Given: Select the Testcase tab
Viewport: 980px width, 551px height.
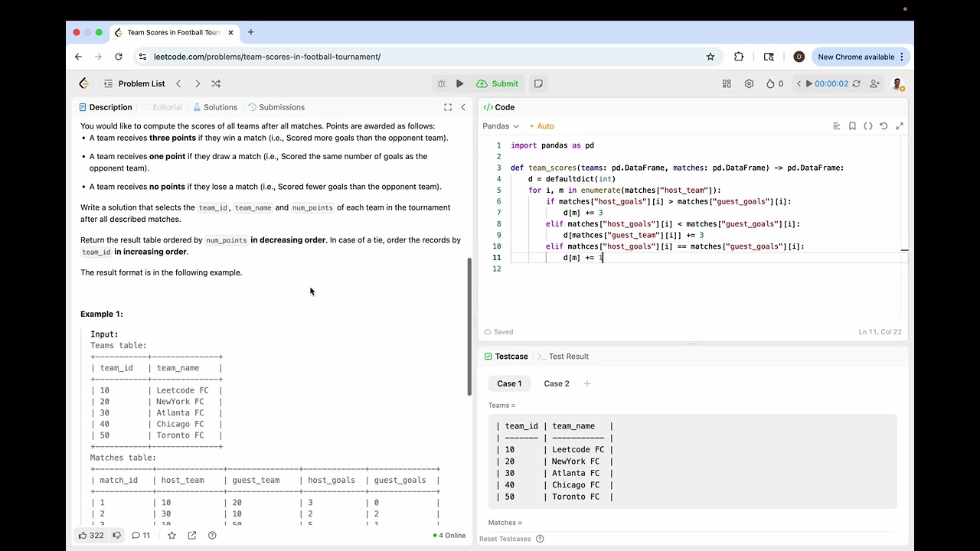Looking at the screenshot, I should (x=506, y=357).
